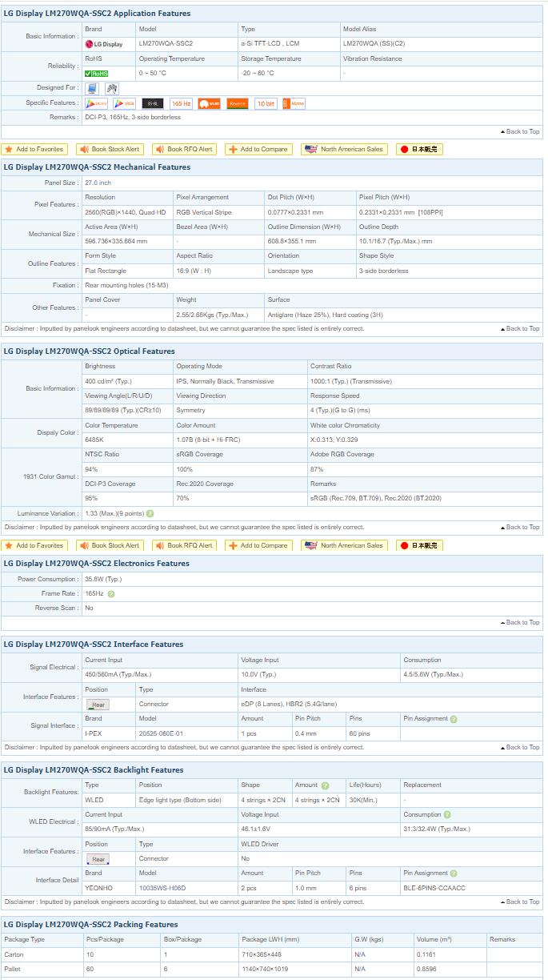Click Book RFQ Alert above Electronics Features
Screen dimensions: 548x980
click(183, 545)
